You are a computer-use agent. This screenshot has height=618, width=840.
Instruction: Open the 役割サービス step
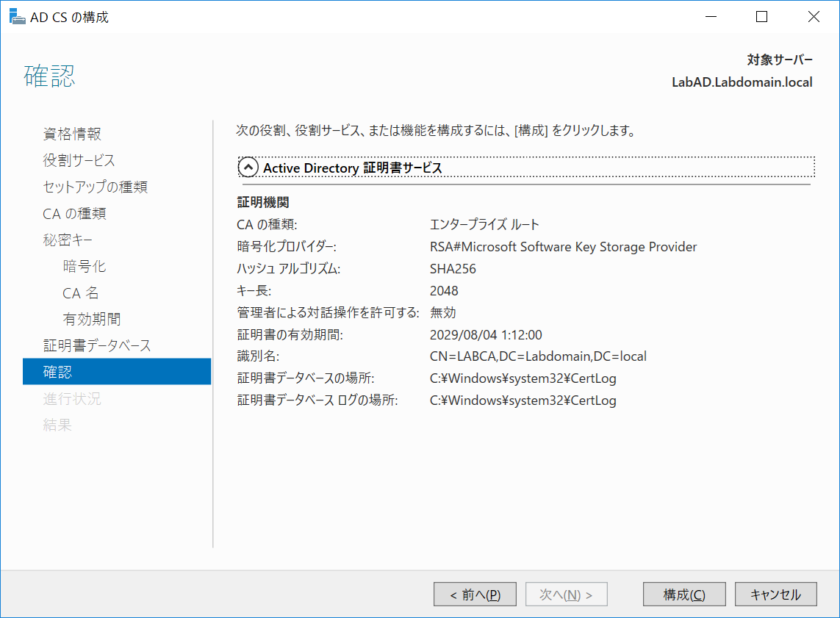79,160
